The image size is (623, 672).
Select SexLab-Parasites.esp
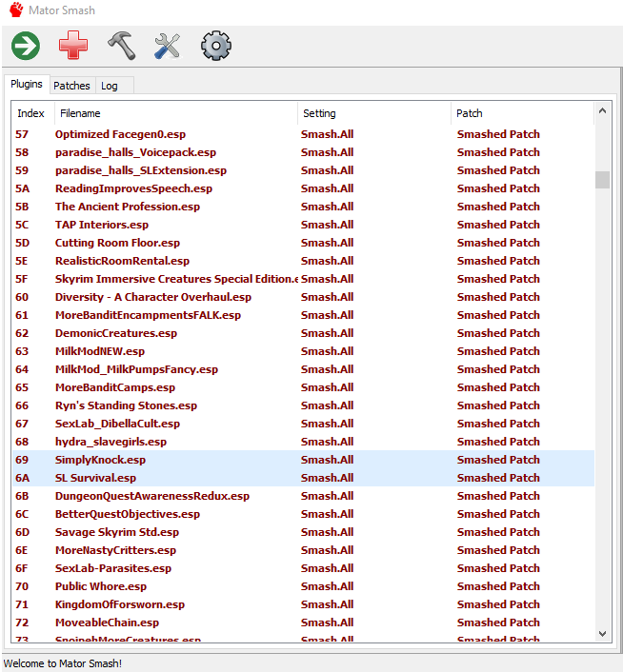click(x=303, y=568)
